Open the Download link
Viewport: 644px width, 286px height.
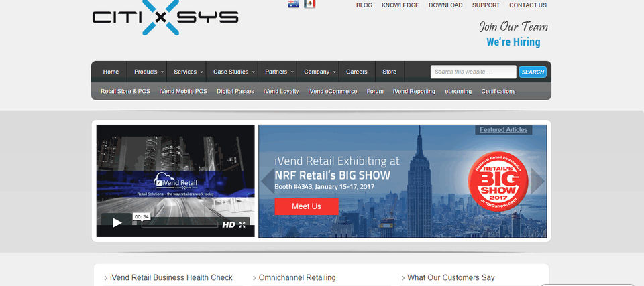point(445,5)
